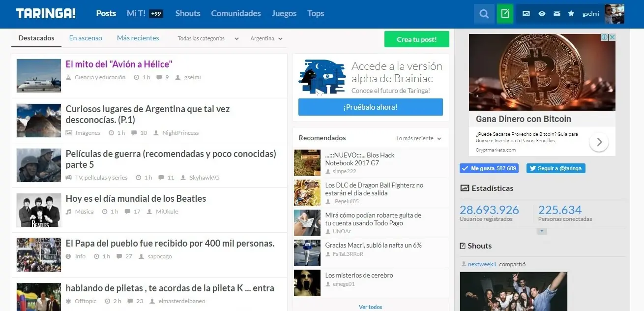Click author elmasterdelbaneo
Image resolution: width=644 pixels, height=311 pixels.
coord(182,301)
